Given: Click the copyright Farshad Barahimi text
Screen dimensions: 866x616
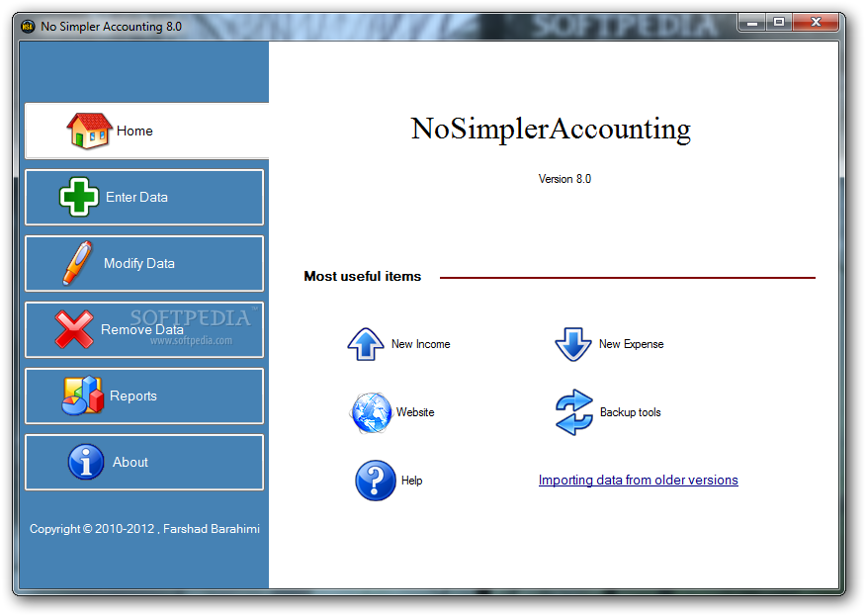Looking at the screenshot, I should pos(144,529).
